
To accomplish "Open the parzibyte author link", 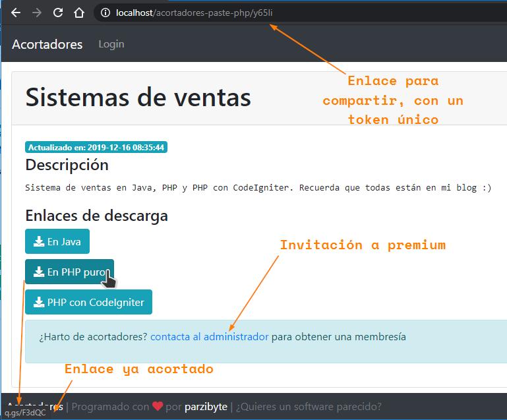I will 206,407.
